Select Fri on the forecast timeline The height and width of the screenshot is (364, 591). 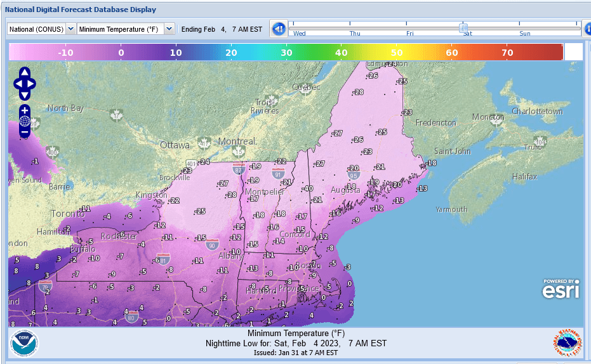[410, 33]
